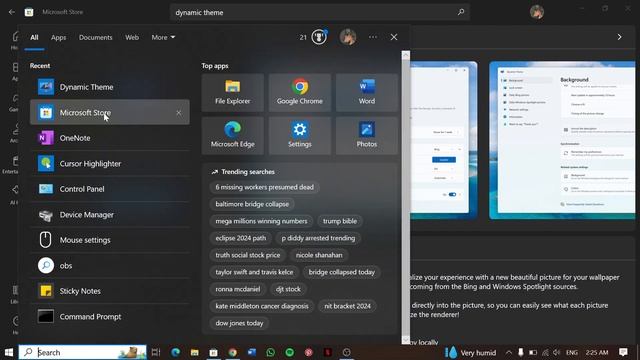This screenshot has width=640, height=360.
Task: Open the rewards medal icon
Action: pos(319,37)
